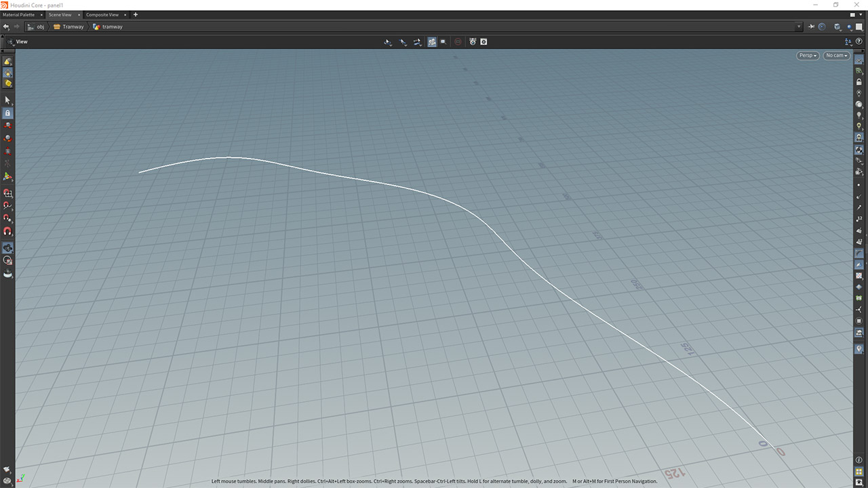The height and width of the screenshot is (488, 868).
Task: Toggle the highlighted operation toolbar icon
Action: [x=432, y=42]
